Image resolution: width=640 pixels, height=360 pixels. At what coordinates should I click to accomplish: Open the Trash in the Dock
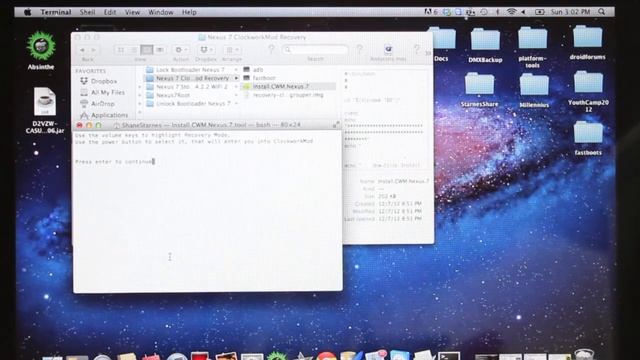click(x=584, y=354)
